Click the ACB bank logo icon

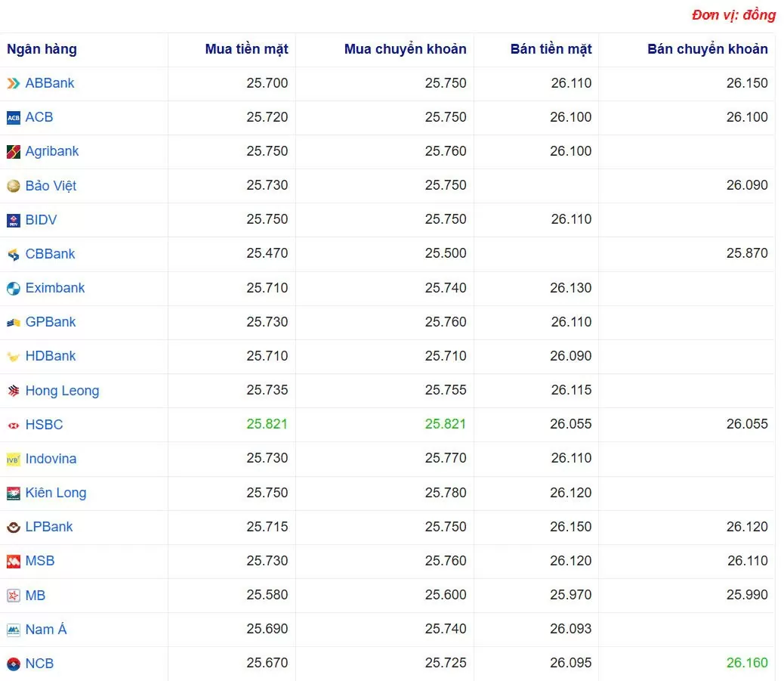pyautogui.click(x=14, y=117)
